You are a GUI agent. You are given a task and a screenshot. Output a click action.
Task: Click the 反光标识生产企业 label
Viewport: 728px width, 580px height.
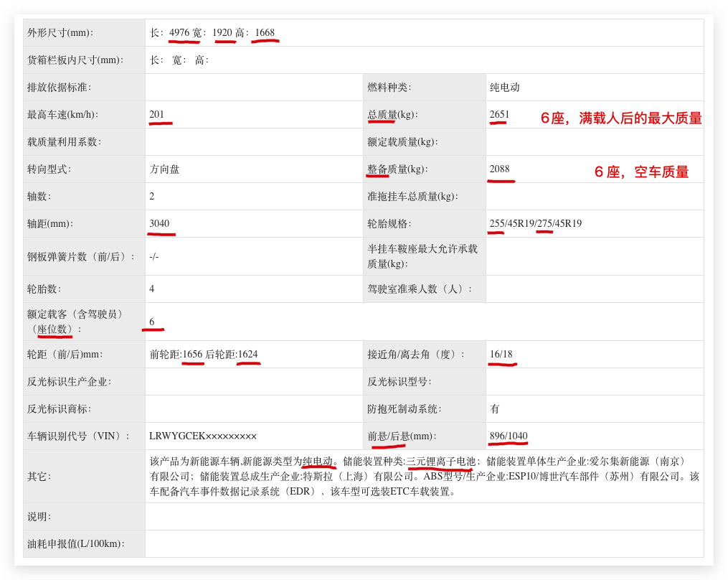(69, 382)
